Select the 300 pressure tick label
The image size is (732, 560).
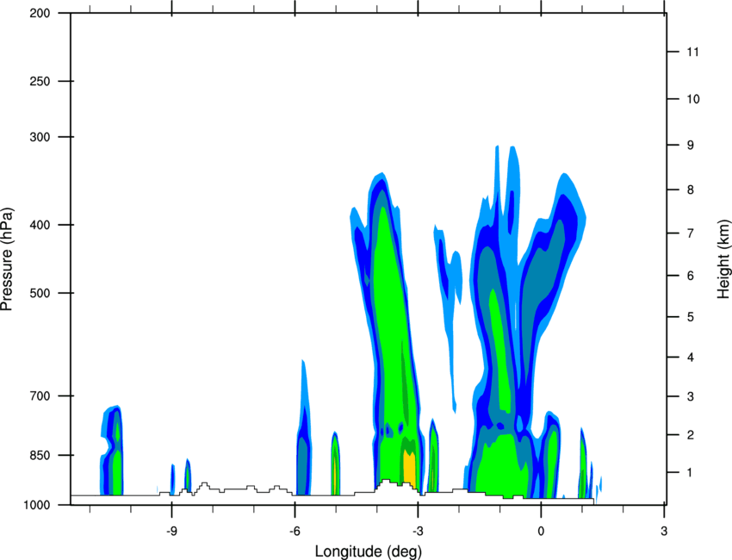[x=40, y=137]
